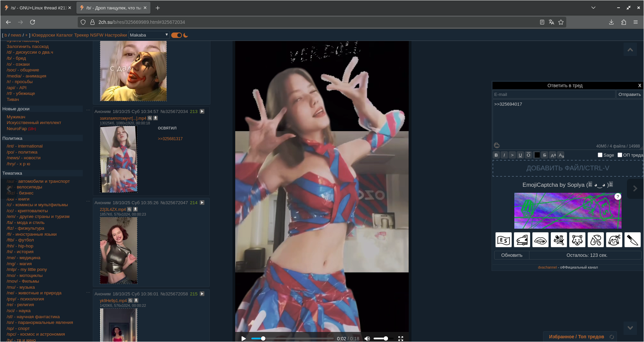Open post menu arrow for post №325672058
The width and height of the screenshot is (644, 342).
tap(202, 294)
